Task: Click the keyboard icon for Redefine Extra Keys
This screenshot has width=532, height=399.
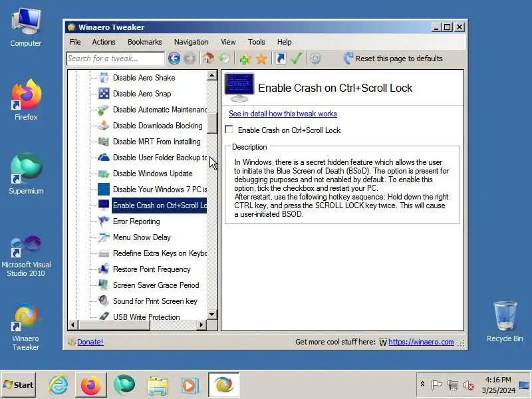Action: pyautogui.click(x=104, y=253)
